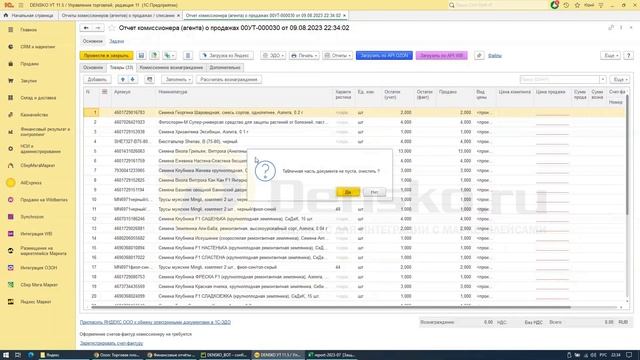Viewport: 640px width, 360px height.
Task: Open Яндекс Маркет section in sidebar
Action: click(x=36, y=302)
